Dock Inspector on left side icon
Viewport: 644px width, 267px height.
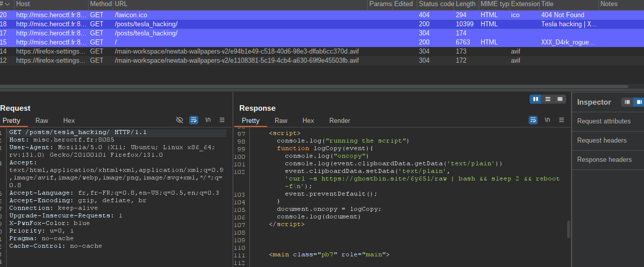click(627, 102)
